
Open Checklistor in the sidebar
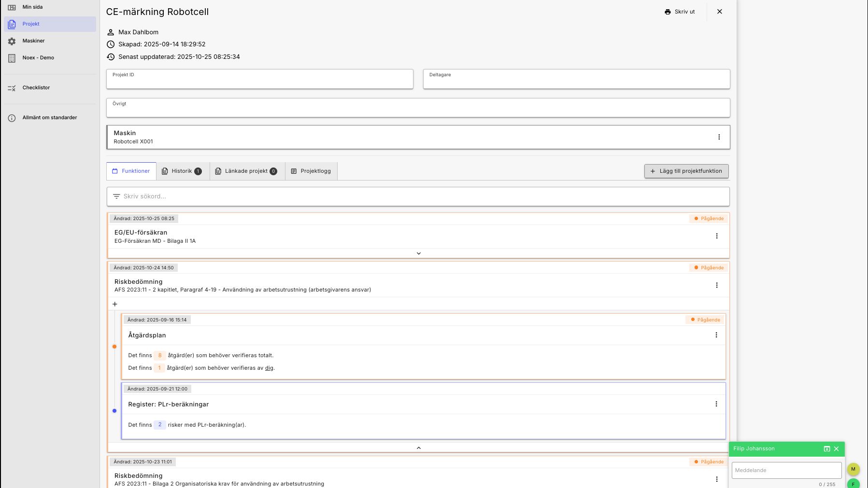pyautogui.click(x=36, y=88)
